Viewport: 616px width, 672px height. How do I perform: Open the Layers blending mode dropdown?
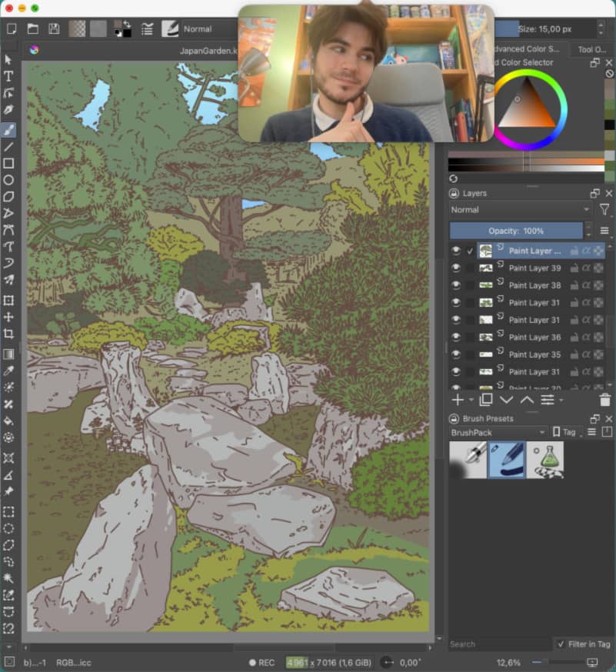point(520,210)
